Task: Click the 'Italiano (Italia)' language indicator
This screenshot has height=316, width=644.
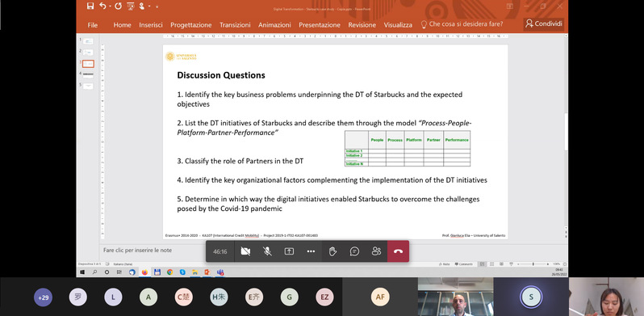Action: (123, 264)
